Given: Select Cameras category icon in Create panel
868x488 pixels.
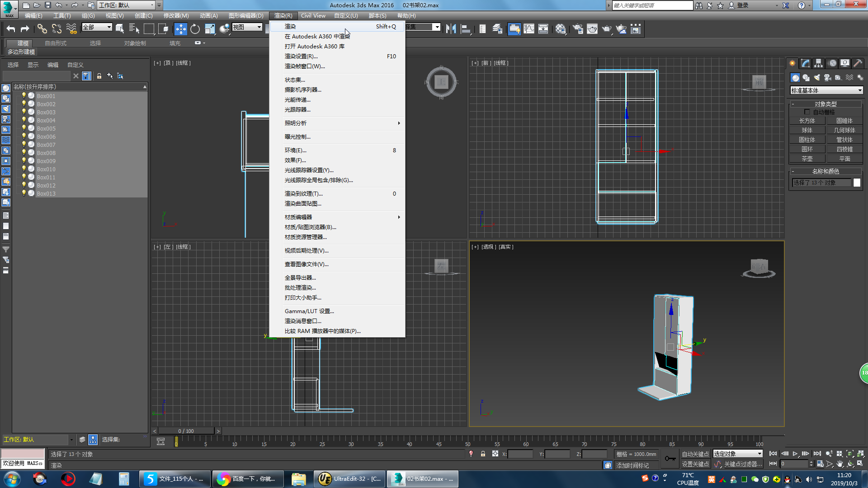Looking at the screenshot, I should (828, 78).
